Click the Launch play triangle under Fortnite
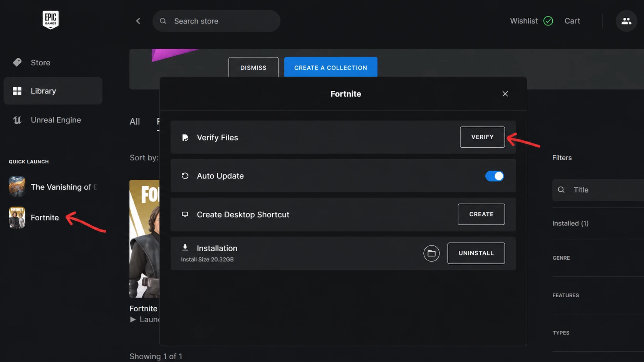 (x=133, y=319)
